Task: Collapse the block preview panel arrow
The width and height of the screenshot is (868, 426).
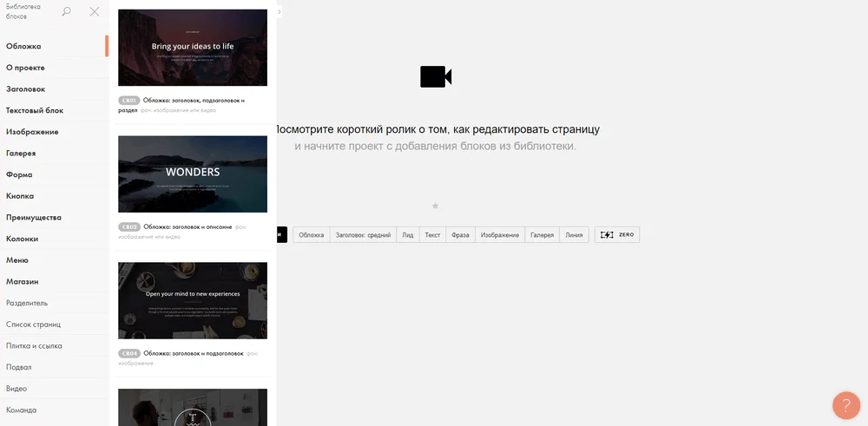Action: point(279,11)
